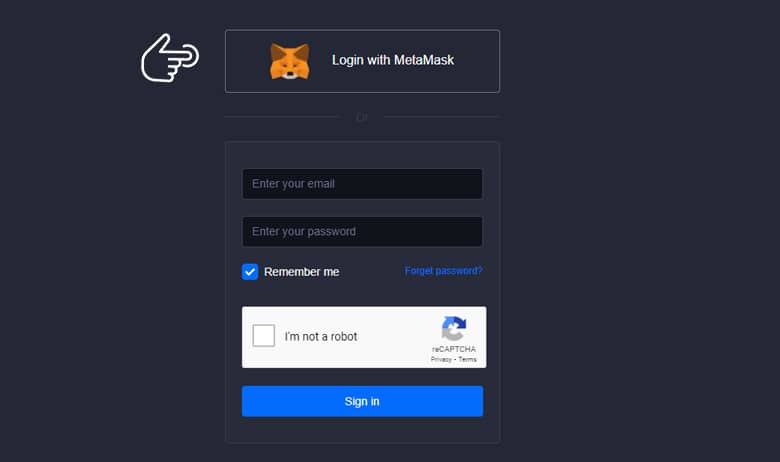The image size is (780, 462).
Task: Click the white pointing hand icon
Action: tap(170, 58)
